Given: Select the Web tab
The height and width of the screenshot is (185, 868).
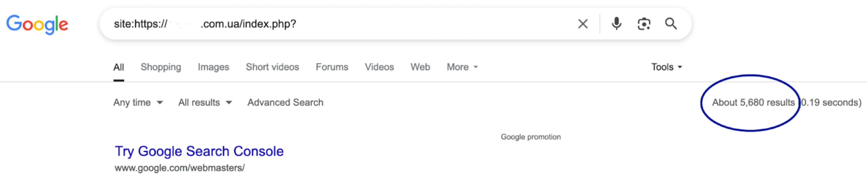Looking at the screenshot, I should click(x=420, y=67).
